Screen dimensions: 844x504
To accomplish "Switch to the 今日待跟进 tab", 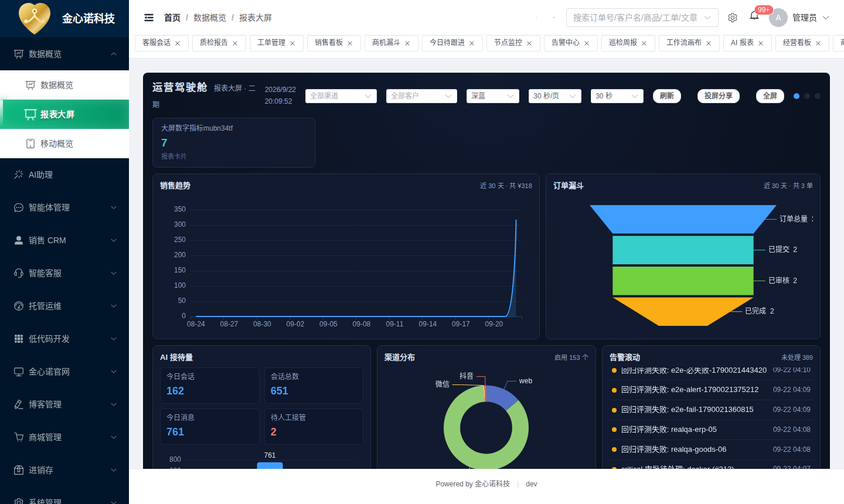I will coord(452,43).
